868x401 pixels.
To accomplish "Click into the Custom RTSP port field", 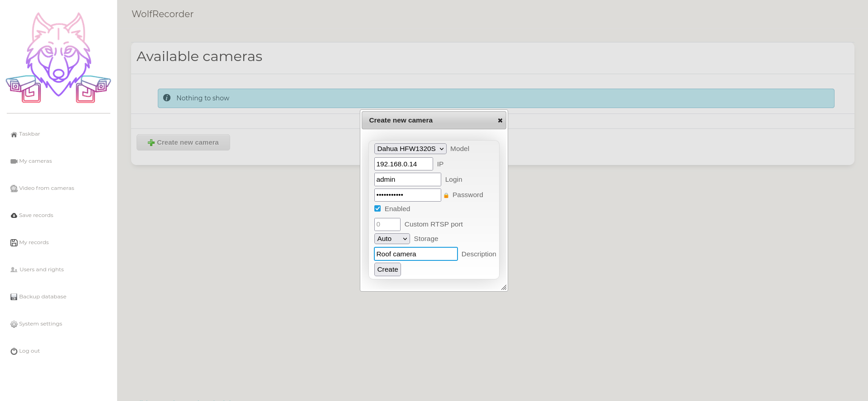I will (387, 224).
